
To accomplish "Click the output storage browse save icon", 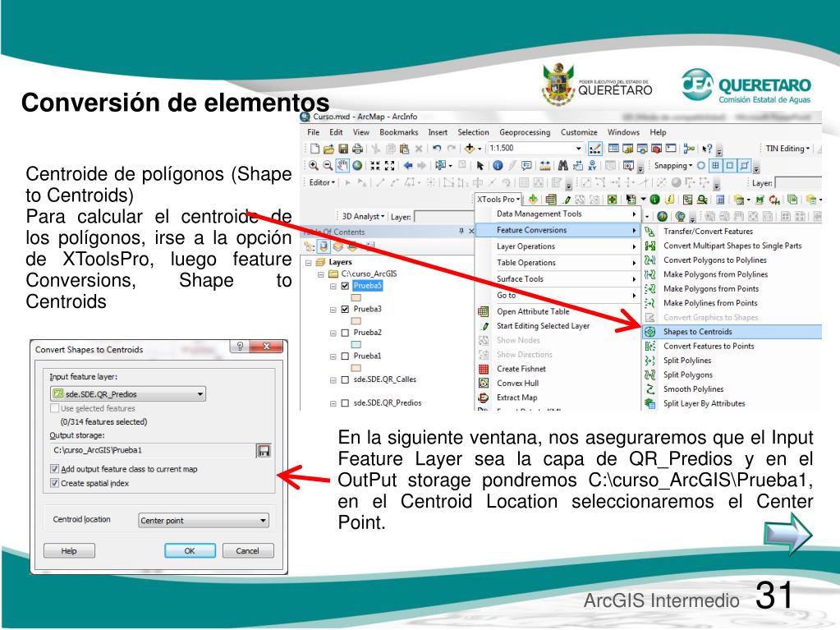I will tap(264, 451).
